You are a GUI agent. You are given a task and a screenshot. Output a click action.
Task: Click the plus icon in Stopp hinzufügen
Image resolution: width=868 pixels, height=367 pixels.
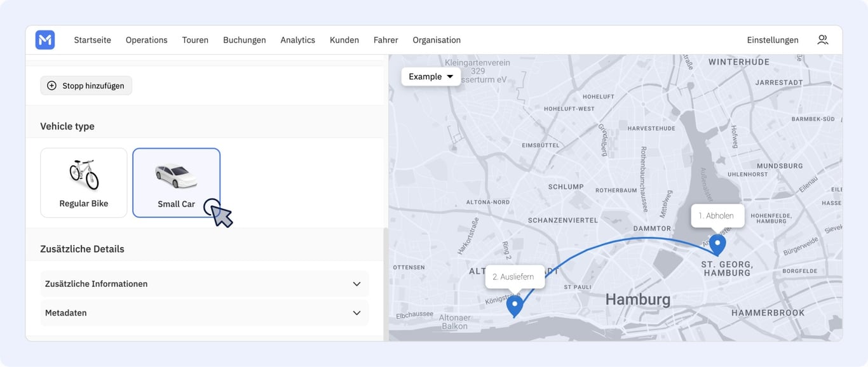pyautogui.click(x=52, y=86)
